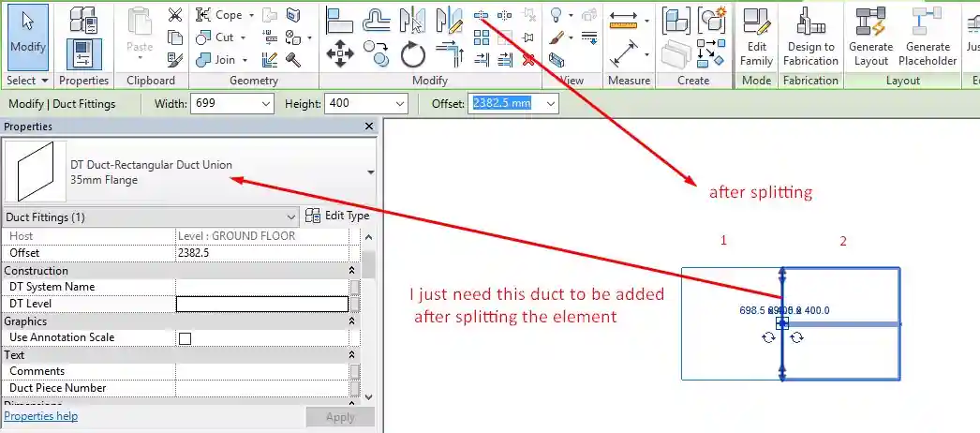Open the Properties help link
980x433 pixels.
coord(41,416)
